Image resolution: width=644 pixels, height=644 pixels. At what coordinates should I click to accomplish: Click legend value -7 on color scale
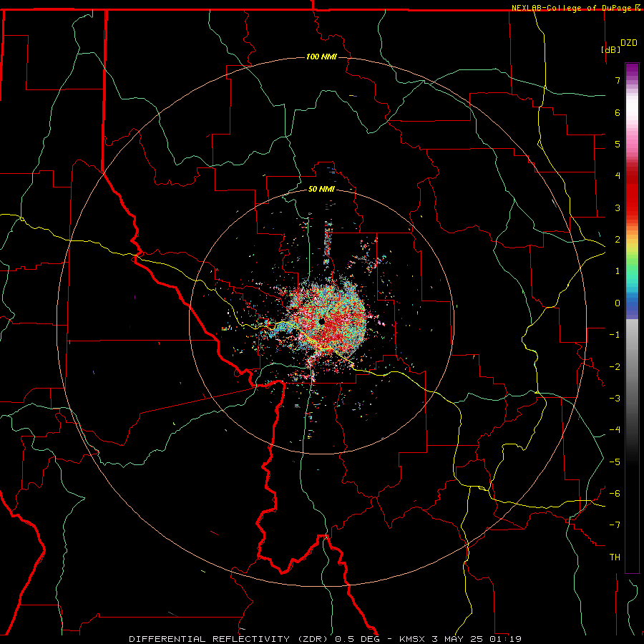tap(615, 525)
